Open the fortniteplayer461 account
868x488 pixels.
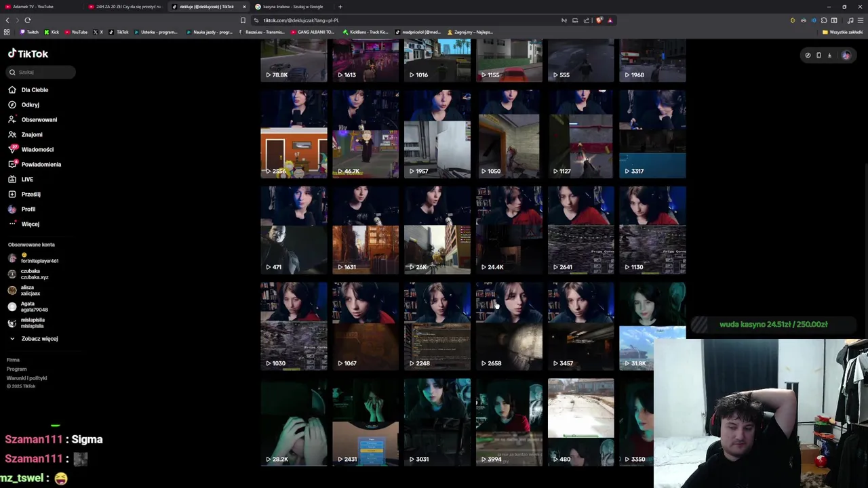pyautogui.click(x=33, y=258)
